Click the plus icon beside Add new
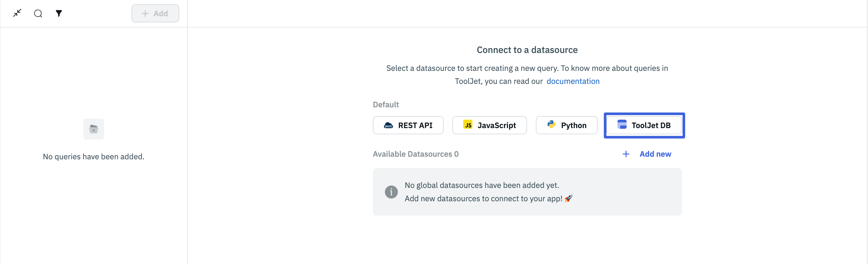Screen dimensions: 868x264 pos(626,154)
